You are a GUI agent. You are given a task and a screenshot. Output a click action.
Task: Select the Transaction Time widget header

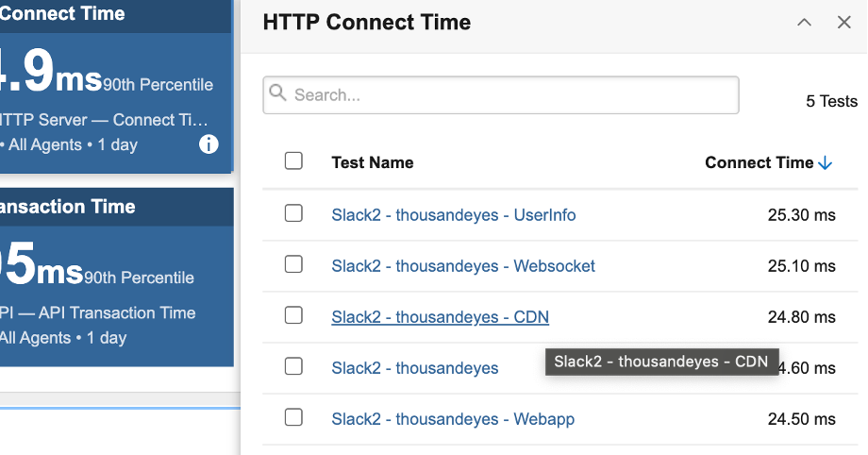click(116, 207)
